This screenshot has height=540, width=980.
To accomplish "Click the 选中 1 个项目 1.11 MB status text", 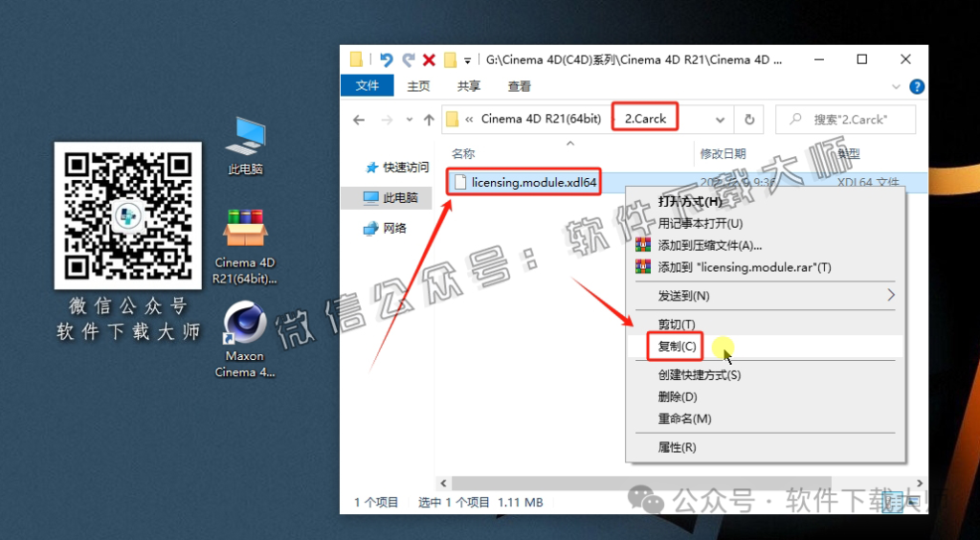I will click(480, 502).
